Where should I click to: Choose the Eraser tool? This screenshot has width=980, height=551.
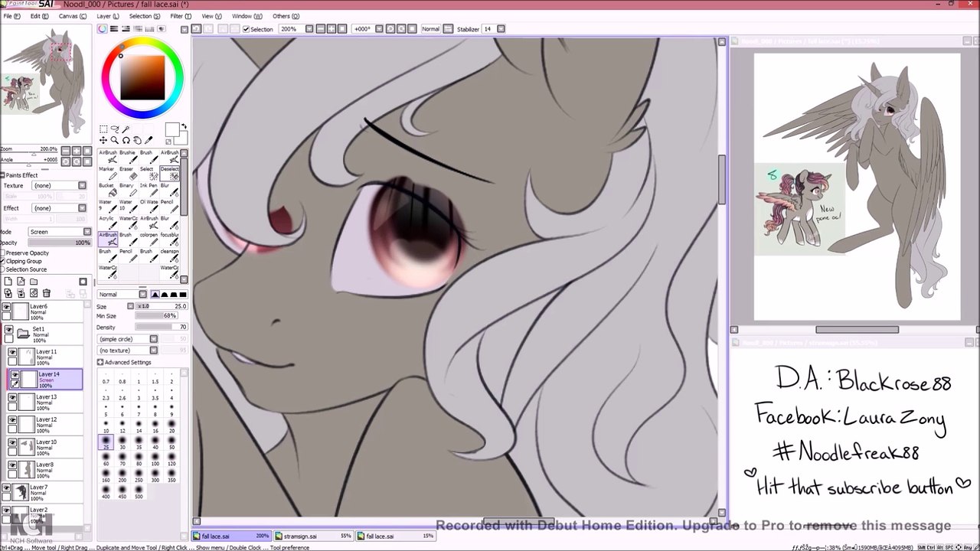tap(127, 173)
